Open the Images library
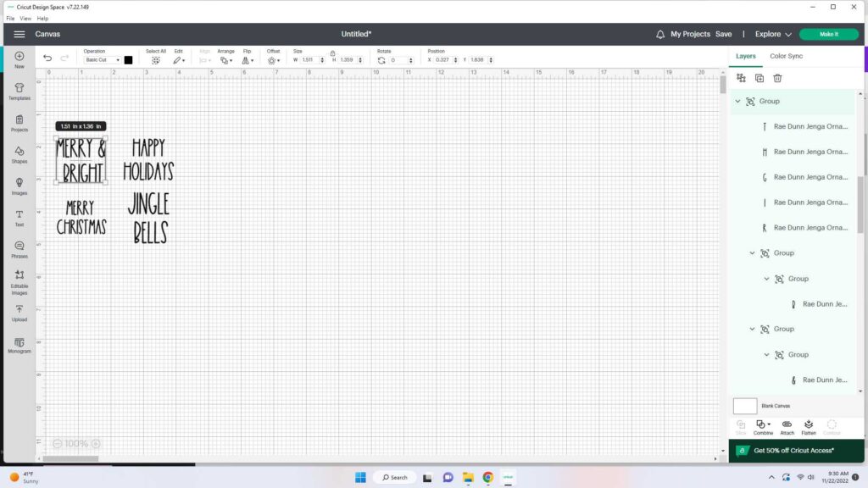868x488 pixels. point(19,186)
